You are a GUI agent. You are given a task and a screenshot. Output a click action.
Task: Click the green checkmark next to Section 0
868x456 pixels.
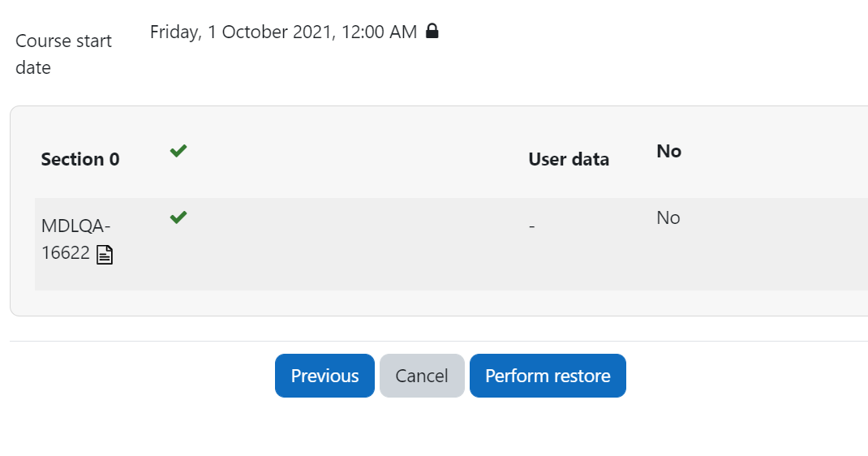tap(178, 151)
